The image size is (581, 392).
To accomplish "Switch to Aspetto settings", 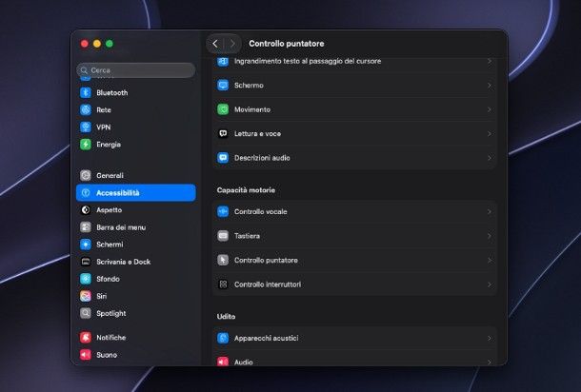I will pyautogui.click(x=136, y=210).
